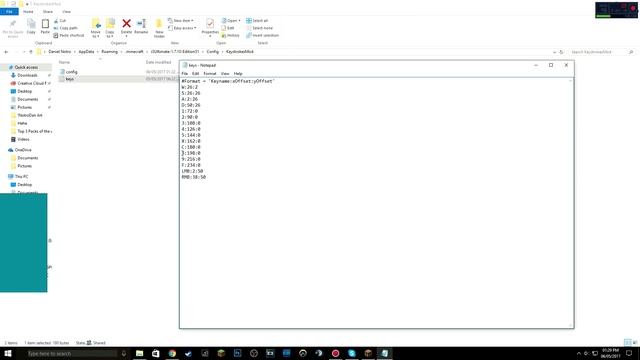Refresh the Explorer folder view

pyautogui.click(x=561, y=52)
